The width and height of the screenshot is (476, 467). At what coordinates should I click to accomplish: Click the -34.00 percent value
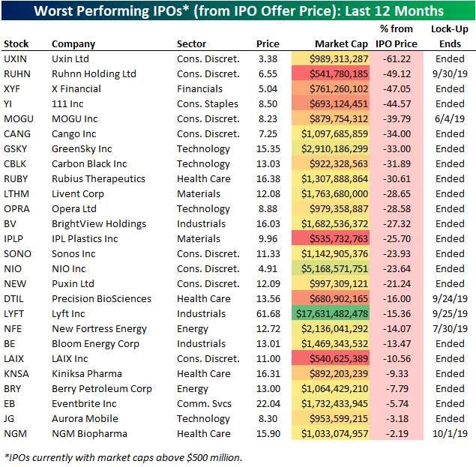[397, 134]
